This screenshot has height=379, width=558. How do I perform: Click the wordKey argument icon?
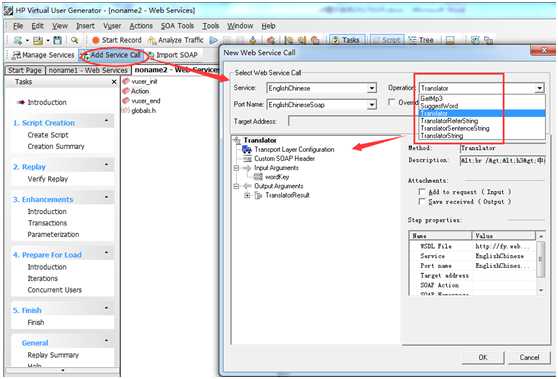pyautogui.click(x=258, y=177)
